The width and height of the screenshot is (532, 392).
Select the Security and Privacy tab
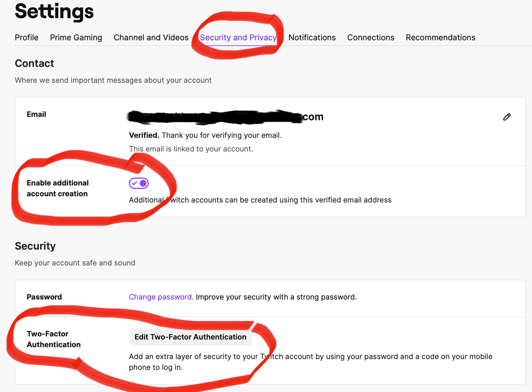pos(238,37)
